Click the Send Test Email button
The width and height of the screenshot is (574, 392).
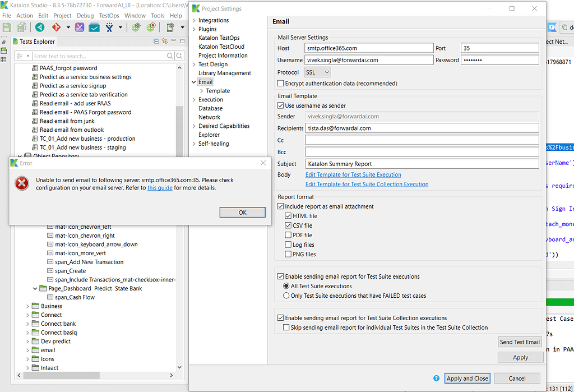click(x=520, y=342)
